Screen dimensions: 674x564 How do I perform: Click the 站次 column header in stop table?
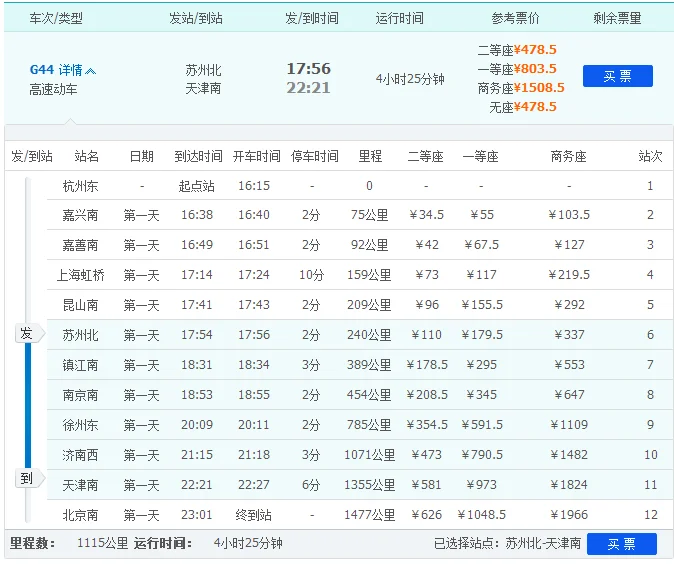pyautogui.click(x=650, y=156)
